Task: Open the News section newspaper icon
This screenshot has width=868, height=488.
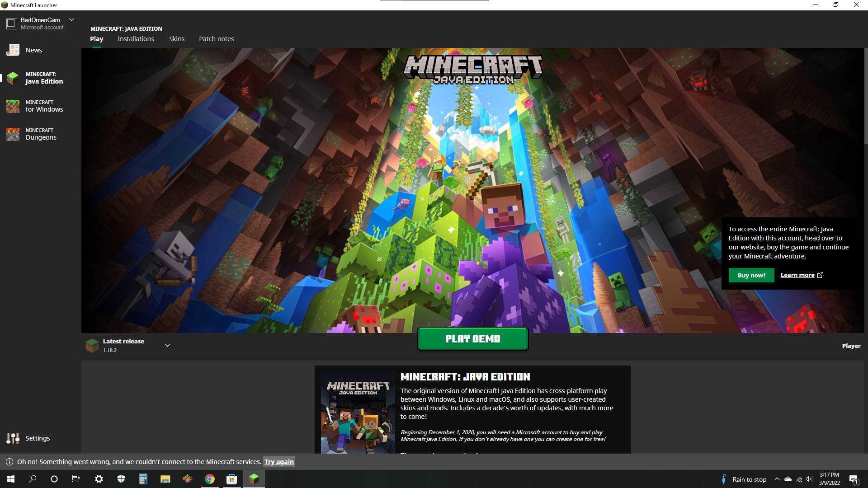Action: pos(13,50)
